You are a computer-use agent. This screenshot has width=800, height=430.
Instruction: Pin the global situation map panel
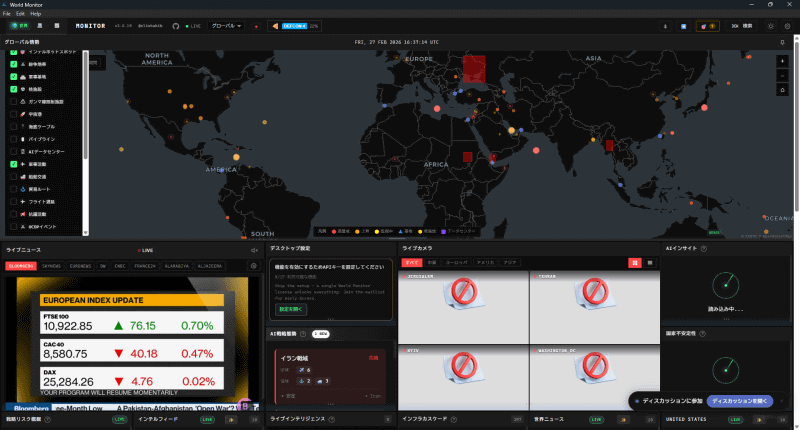point(782,42)
